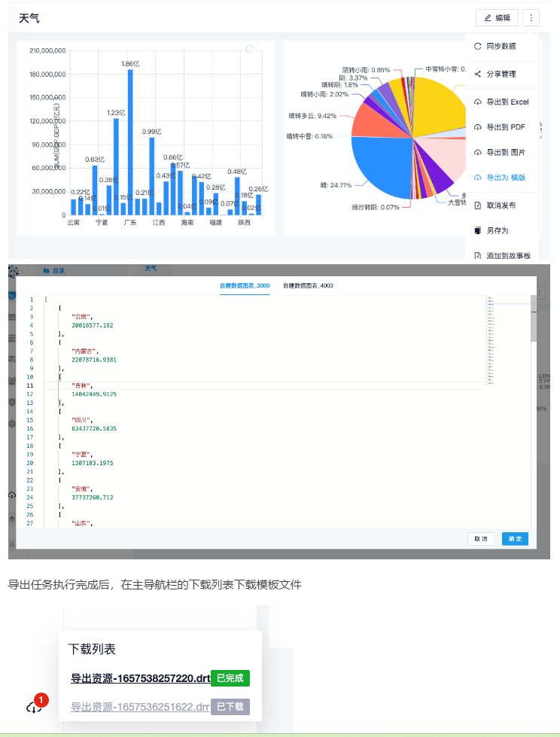Click the document icon beside 取消发布
Screen dimensions: 560x737
click(478, 206)
